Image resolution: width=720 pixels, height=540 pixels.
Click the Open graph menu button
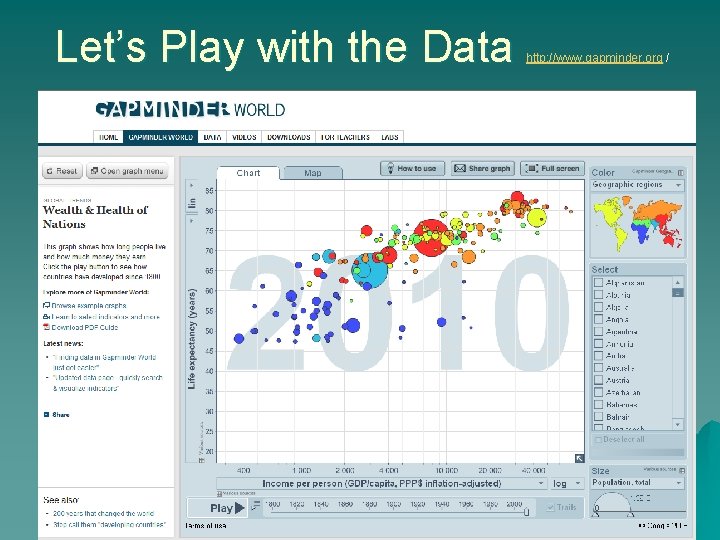tap(127, 171)
